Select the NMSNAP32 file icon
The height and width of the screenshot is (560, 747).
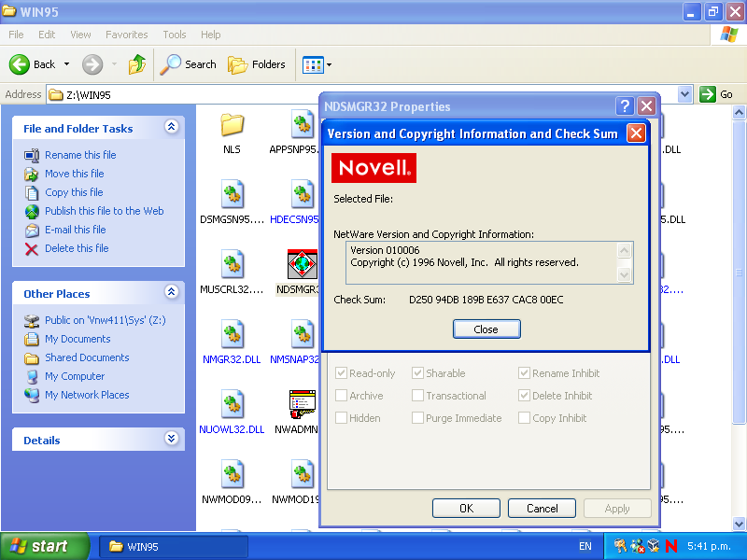coord(302,334)
